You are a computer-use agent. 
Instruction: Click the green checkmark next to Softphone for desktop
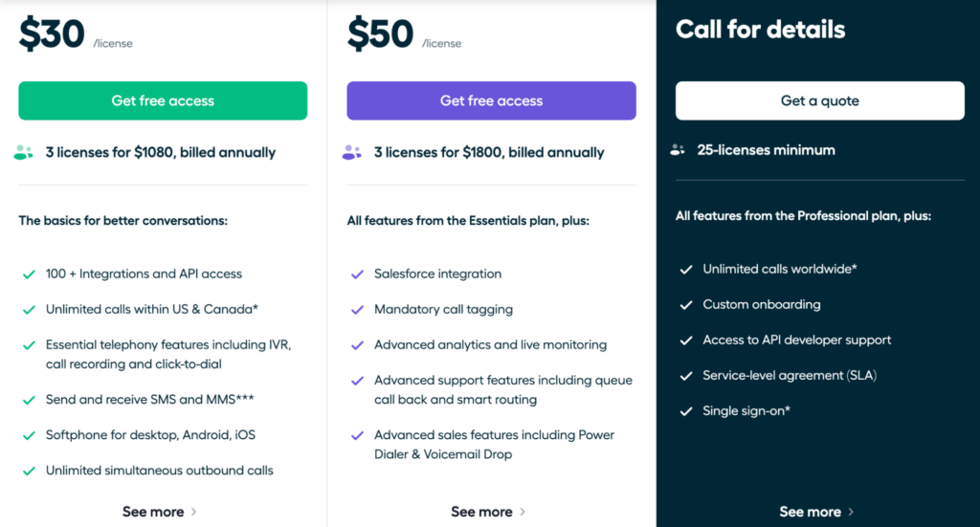(29, 435)
